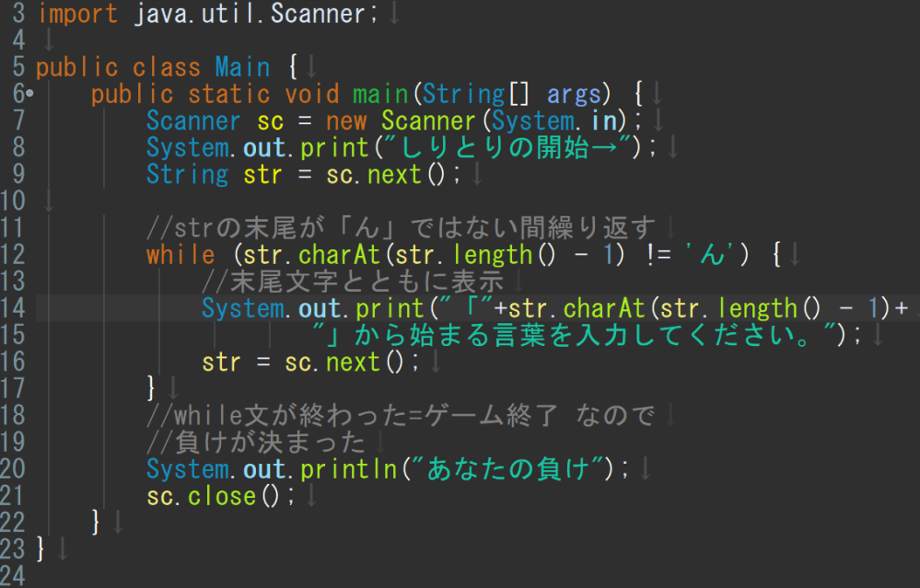Place cursor on the 'import' keyword
The height and width of the screenshot is (588, 920).
[x=77, y=14]
